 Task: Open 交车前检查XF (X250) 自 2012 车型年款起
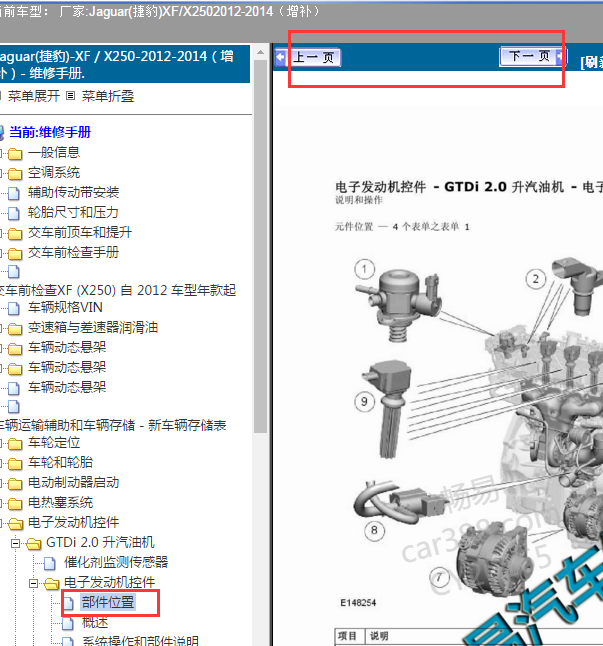(x=117, y=290)
